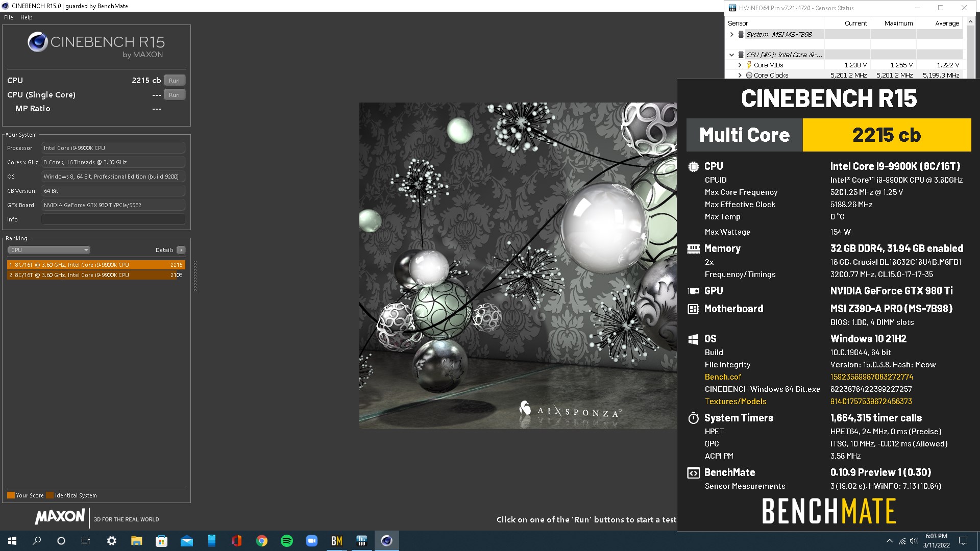Select ranking entry scoring 2108
Viewport: 980px width, 551px height.
96,275
